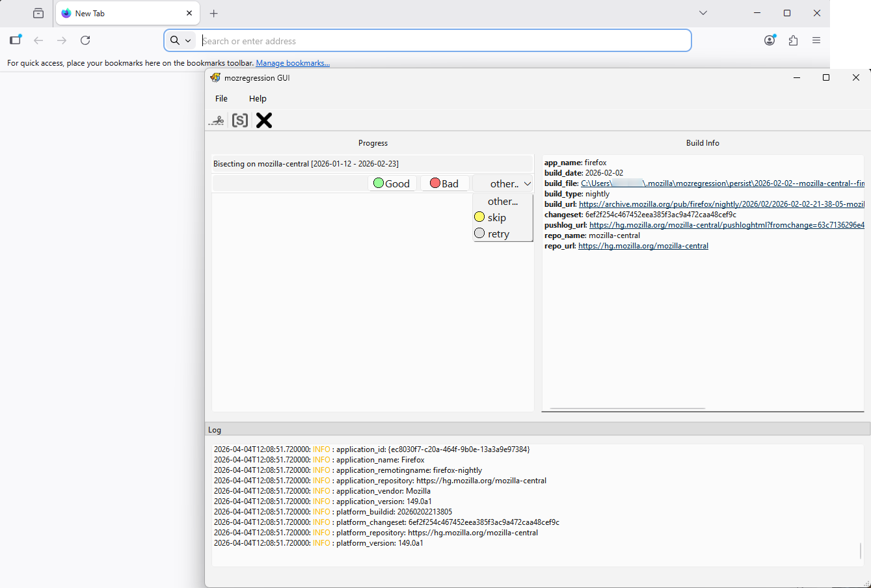Open the File menu in mozregression
This screenshot has height=588, width=871.
click(x=221, y=98)
